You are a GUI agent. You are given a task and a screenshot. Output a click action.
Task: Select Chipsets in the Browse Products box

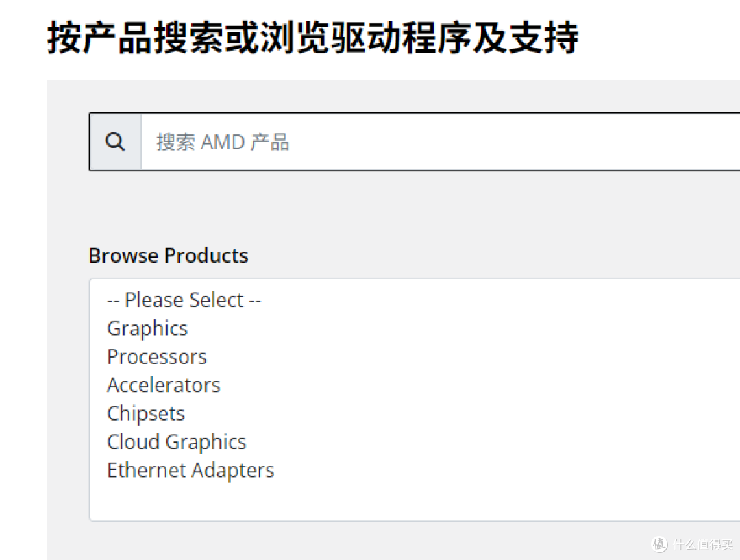(145, 413)
